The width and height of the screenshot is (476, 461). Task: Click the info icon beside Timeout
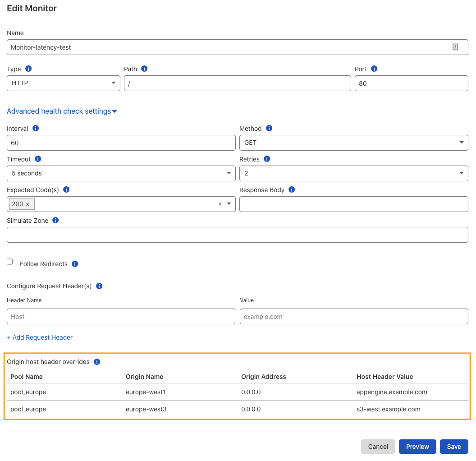tap(38, 159)
